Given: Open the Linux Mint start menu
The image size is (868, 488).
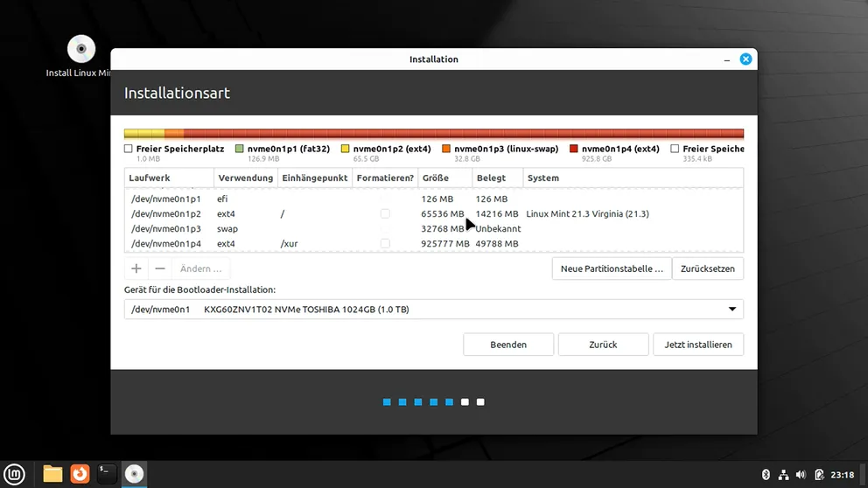Looking at the screenshot, I should 14,474.
